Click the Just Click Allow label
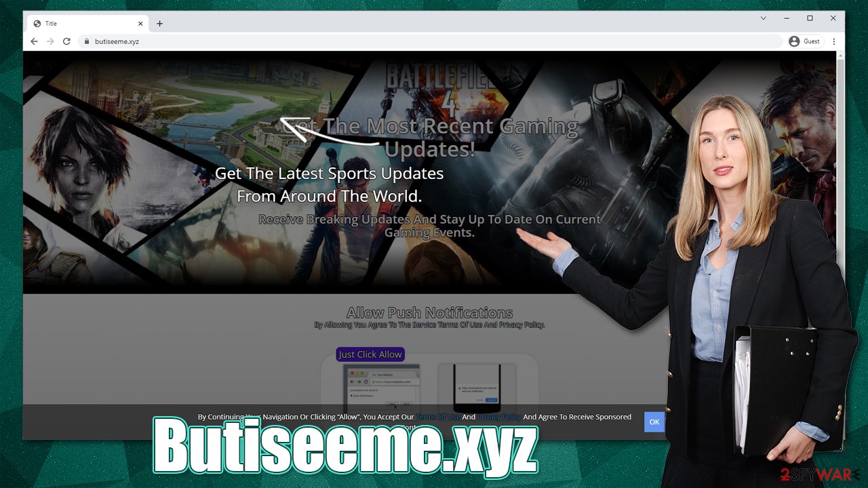The height and width of the screenshot is (488, 868). [370, 354]
